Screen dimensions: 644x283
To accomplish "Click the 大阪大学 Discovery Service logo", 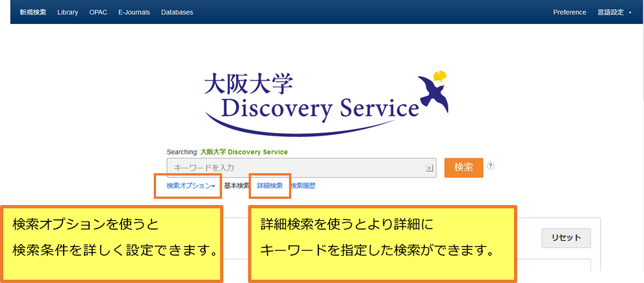I will coord(326,105).
